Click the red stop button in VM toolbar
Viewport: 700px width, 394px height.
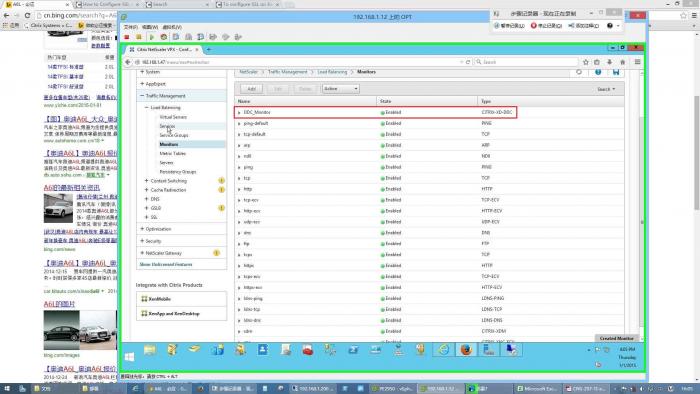(127, 37)
